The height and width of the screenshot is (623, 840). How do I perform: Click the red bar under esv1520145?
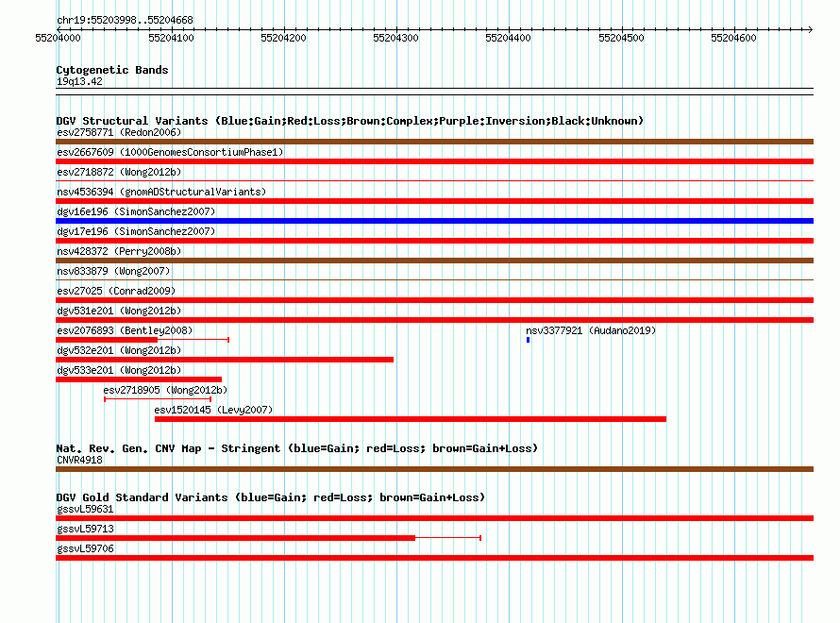[411, 419]
